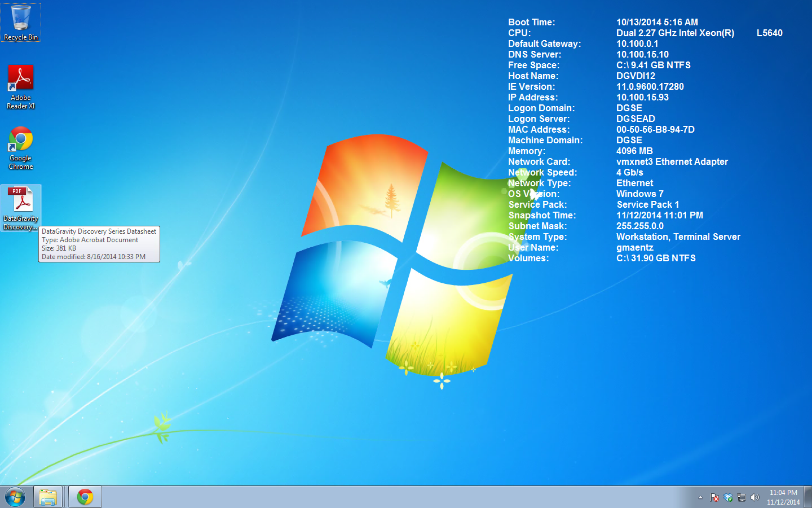The height and width of the screenshot is (508, 812).
Task: Click the OS Version value Windows 7
Action: tap(640, 194)
